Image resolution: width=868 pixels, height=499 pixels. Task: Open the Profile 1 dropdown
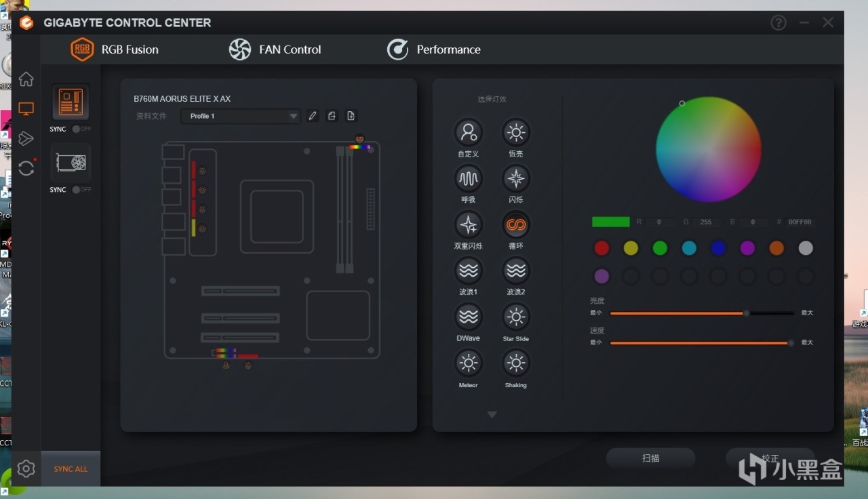tap(240, 116)
